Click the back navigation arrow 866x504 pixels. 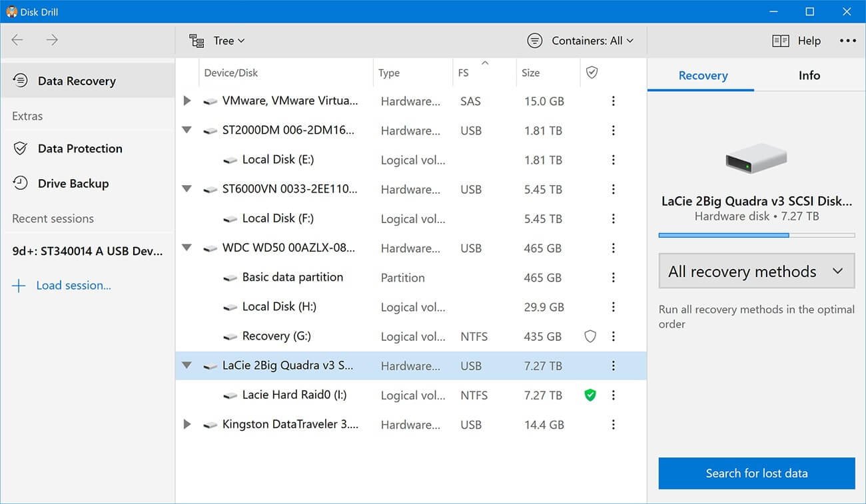coord(17,40)
